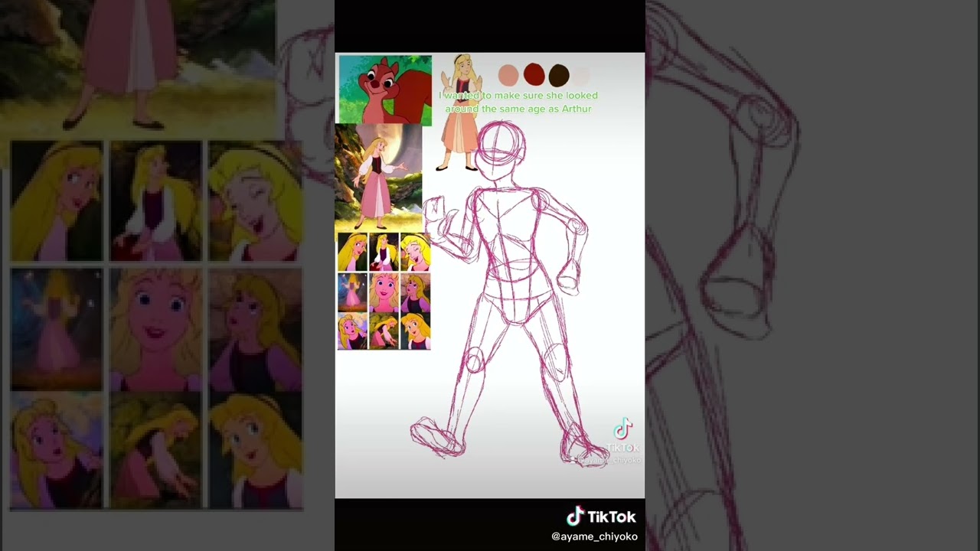Screen dimensions: 980x551
Task: Click the @ayame_chiyoko username
Action: point(594,536)
